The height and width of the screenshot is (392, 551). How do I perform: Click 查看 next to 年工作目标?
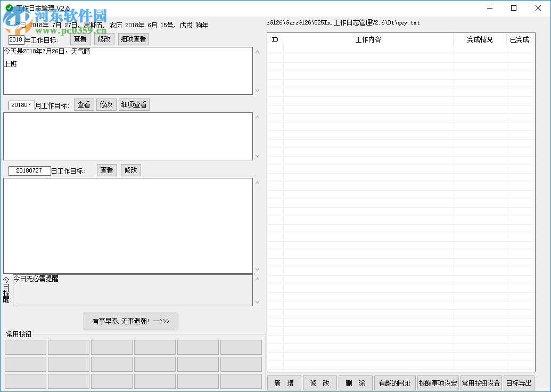[x=80, y=39]
